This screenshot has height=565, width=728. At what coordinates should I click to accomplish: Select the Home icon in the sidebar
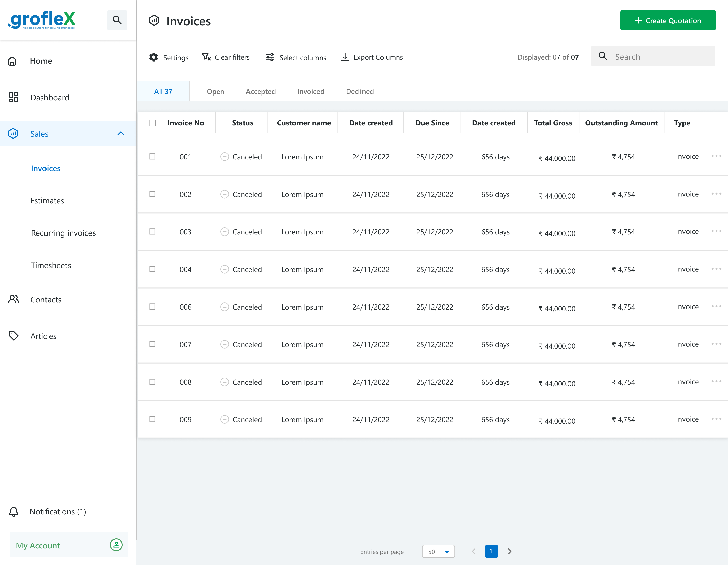[x=13, y=61]
